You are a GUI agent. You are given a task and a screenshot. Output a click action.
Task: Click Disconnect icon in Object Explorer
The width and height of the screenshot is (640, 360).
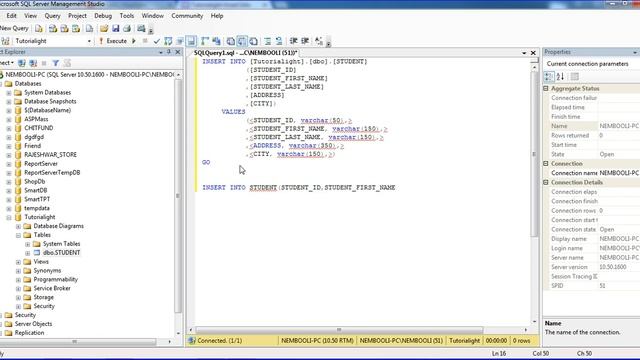coord(33,63)
